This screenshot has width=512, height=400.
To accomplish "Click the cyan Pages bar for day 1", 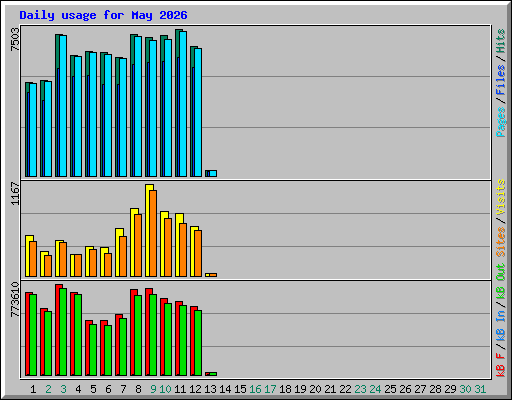I will 33,130.
